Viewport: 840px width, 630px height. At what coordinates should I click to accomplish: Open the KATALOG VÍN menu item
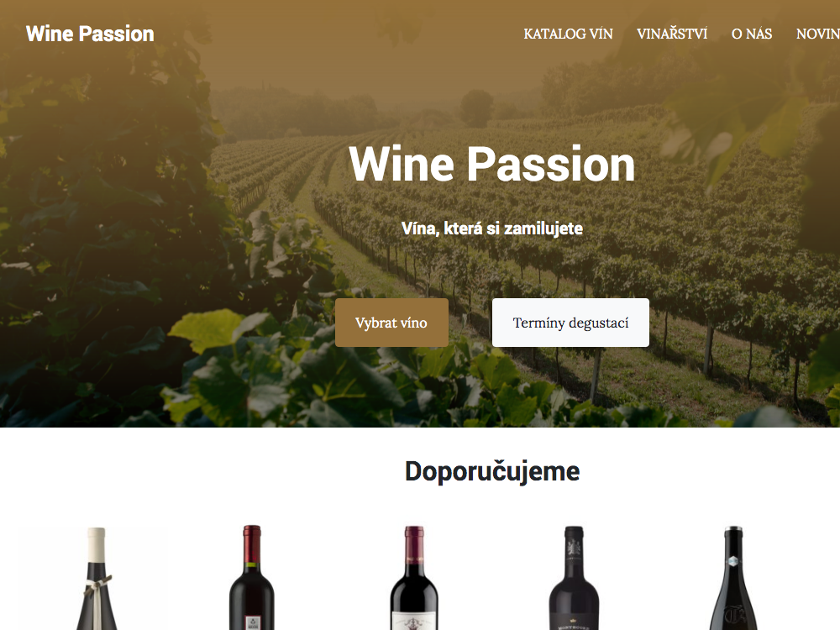pos(568,34)
